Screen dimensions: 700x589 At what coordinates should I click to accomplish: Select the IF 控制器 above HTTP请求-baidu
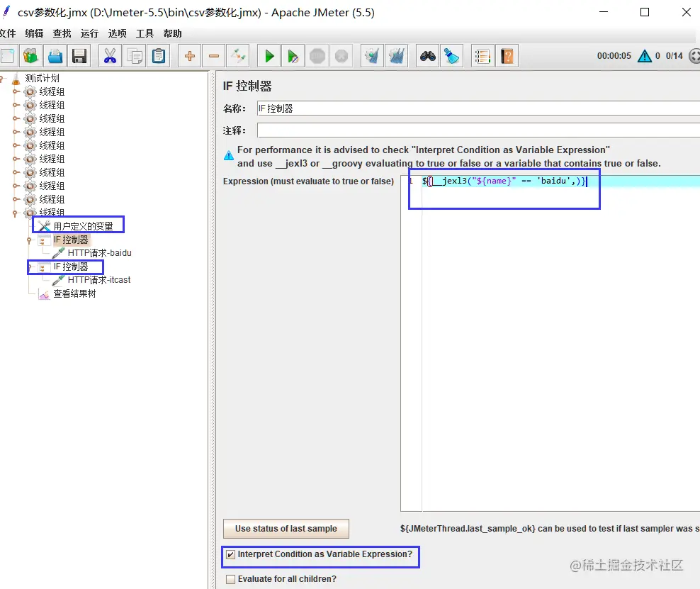71,240
